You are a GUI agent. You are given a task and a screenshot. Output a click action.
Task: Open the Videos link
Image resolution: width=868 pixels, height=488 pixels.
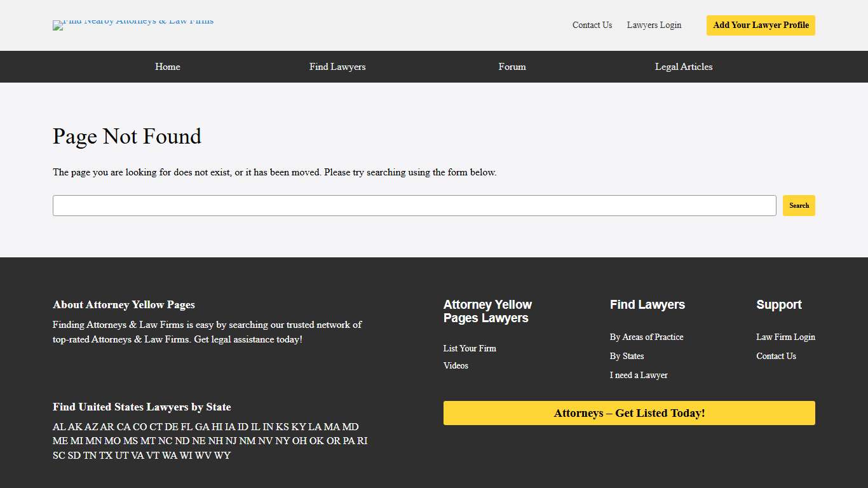pyautogui.click(x=456, y=365)
